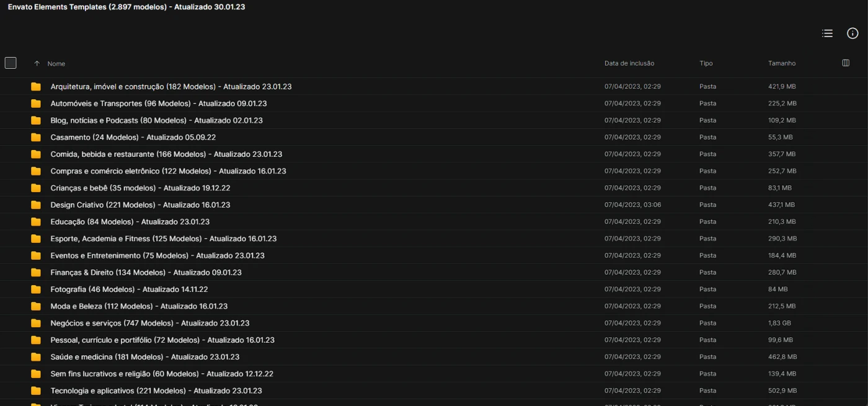Image resolution: width=868 pixels, height=406 pixels.
Task: Switch to list view layout icon
Action: 827,33
